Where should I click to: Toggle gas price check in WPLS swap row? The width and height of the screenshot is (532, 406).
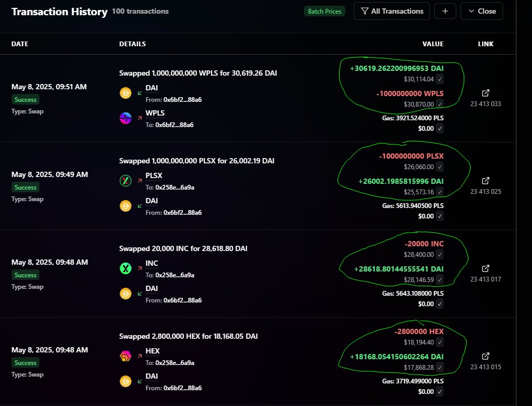(x=439, y=129)
